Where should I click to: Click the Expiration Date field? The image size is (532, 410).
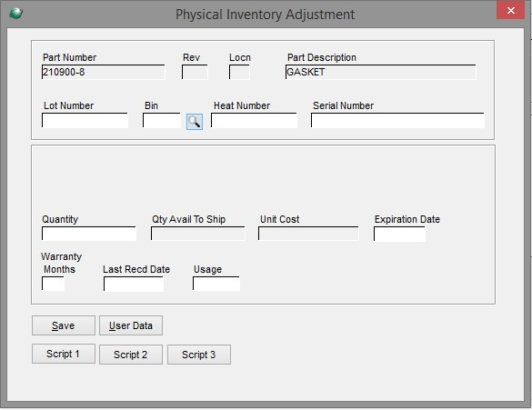(399, 234)
